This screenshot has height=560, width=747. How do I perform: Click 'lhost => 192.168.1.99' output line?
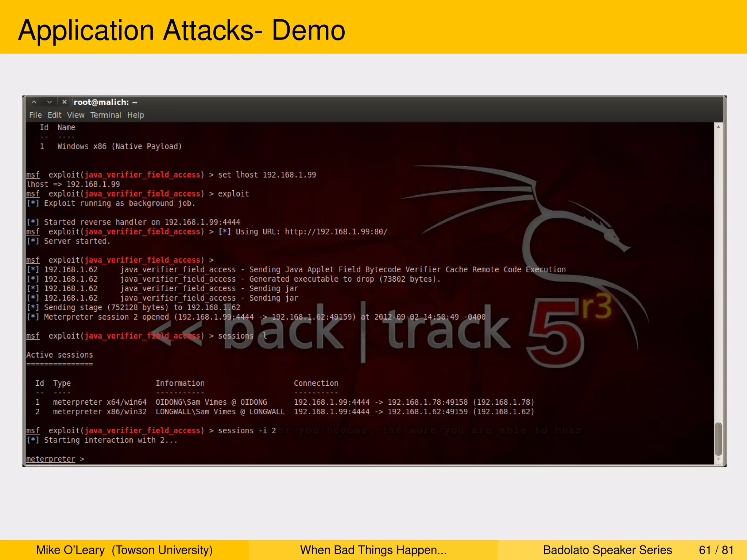coord(73,184)
